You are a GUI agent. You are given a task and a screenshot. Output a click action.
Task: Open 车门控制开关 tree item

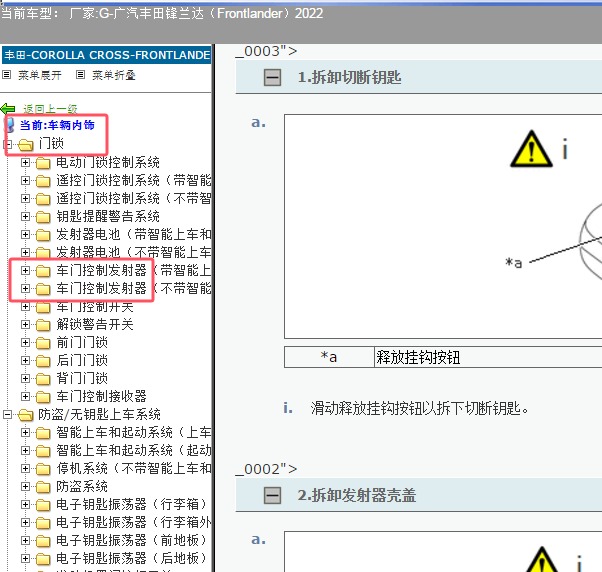pos(95,307)
